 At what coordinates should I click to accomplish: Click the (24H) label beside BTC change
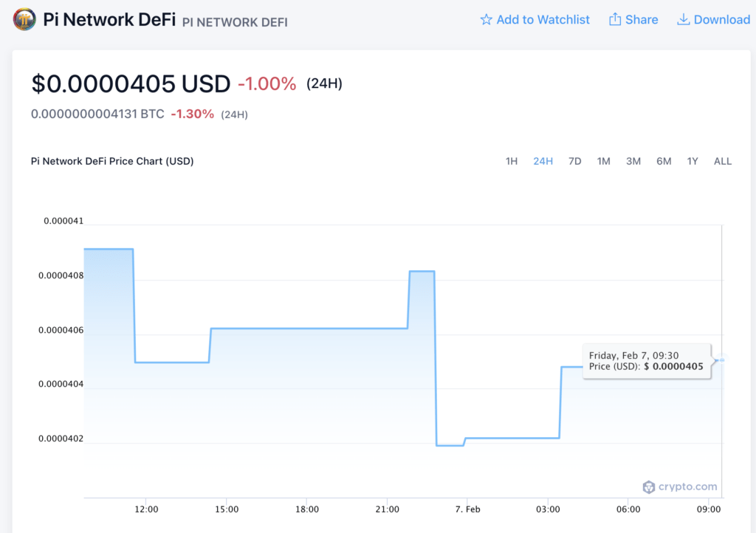click(x=234, y=114)
